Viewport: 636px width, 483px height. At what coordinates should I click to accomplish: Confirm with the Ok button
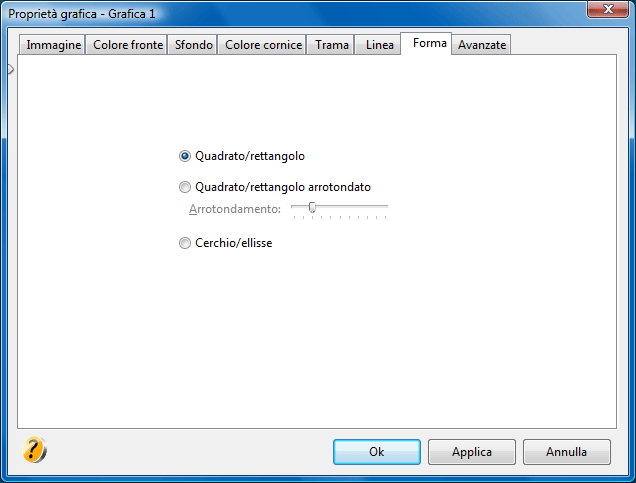[x=377, y=452]
